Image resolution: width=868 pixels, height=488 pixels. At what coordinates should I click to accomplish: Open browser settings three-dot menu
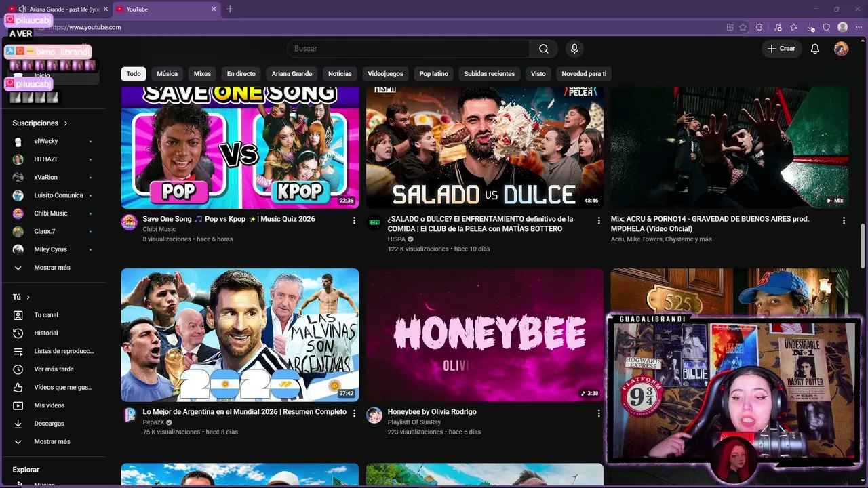(859, 27)
